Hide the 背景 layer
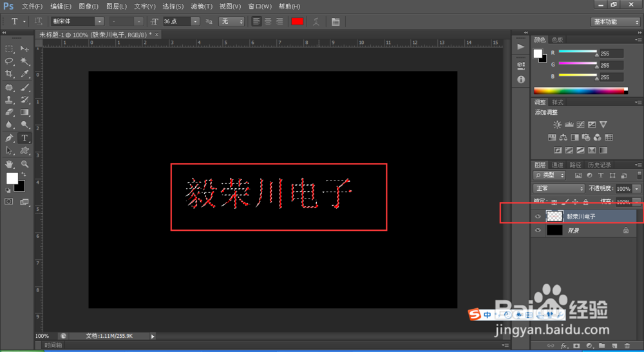Screen dimensions: 644x352 pyautogui.click(x=538, y=230)
